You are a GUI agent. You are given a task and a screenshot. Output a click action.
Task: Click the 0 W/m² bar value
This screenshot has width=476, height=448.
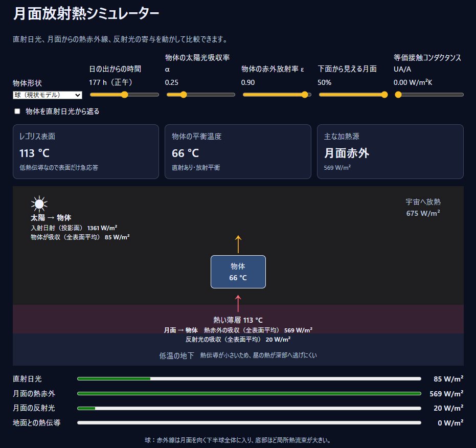point(450,423)
